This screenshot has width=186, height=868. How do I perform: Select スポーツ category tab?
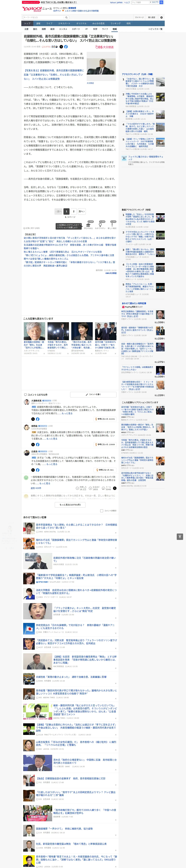pyautogui.click(x=76, y=29)
